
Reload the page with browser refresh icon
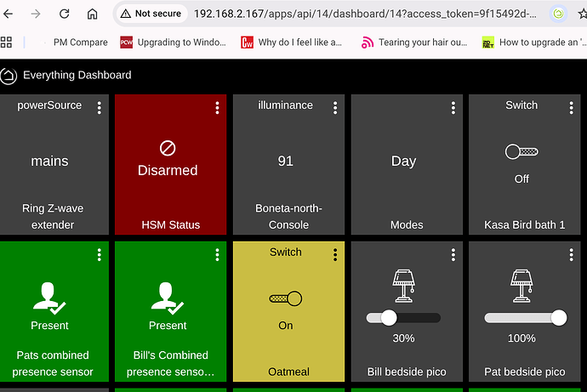[x=65, y=14]
